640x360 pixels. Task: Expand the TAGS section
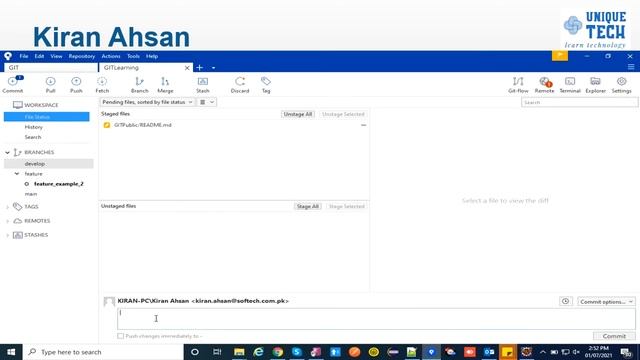7,207
